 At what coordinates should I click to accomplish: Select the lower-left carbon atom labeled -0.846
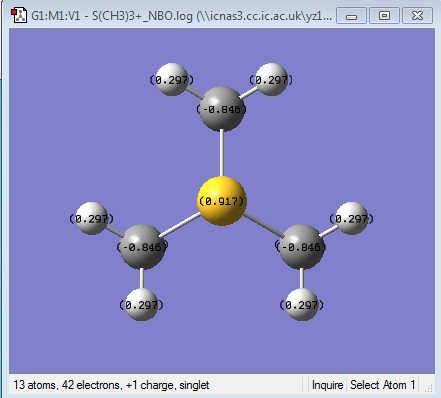pyautogui.click(x=142, y=247)
